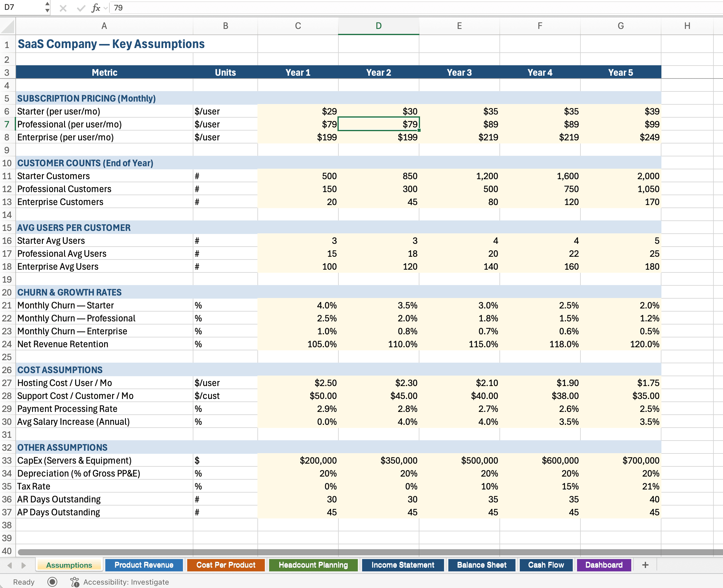Click the formula bar content field

(x=406, y=8)
